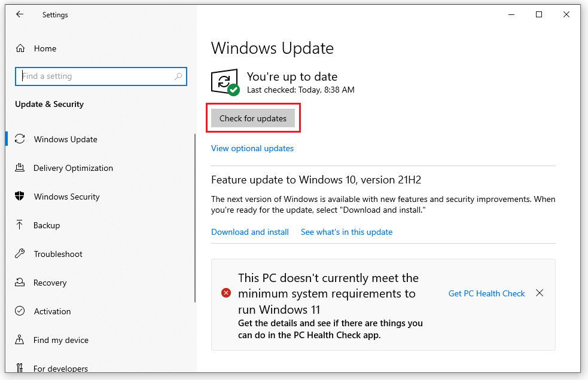Click the Backup arrow icon
This screenshot has height=380, width=588.
click(20, 225)
